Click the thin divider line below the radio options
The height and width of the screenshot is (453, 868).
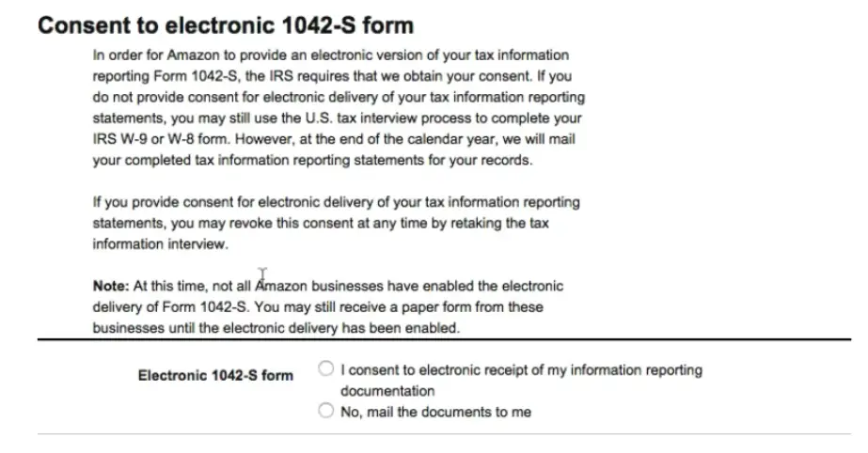[444, 434]
